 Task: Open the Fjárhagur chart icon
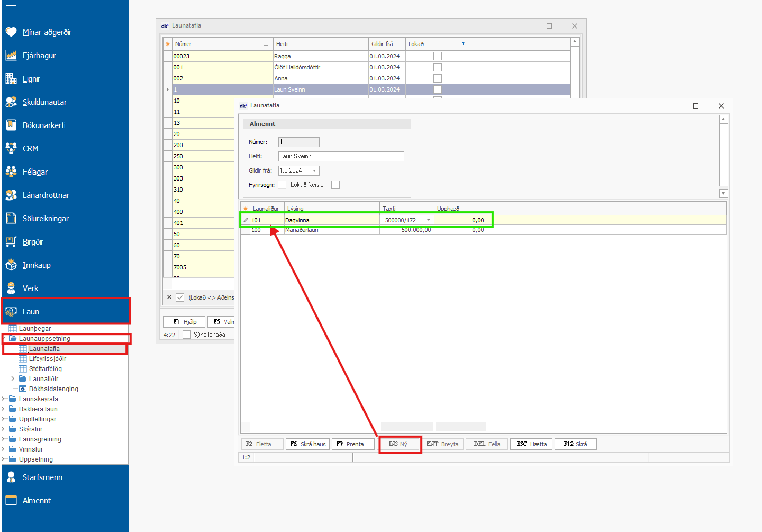(11, 56)
